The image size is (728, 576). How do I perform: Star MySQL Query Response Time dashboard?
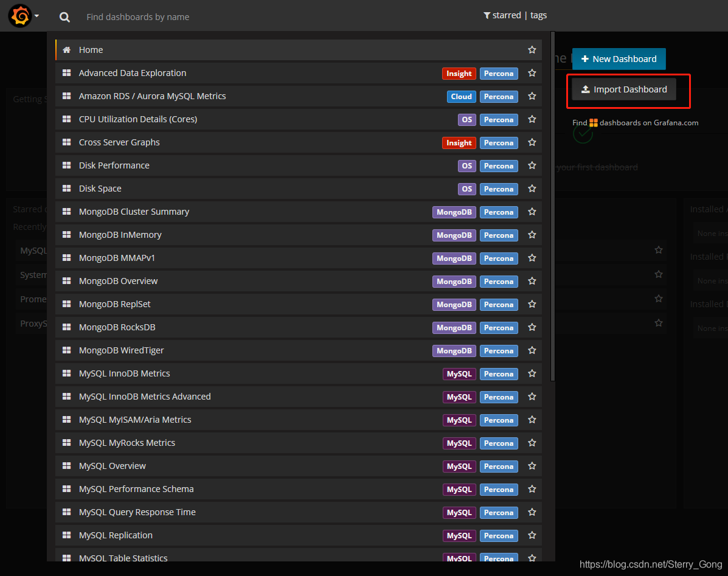532,512
